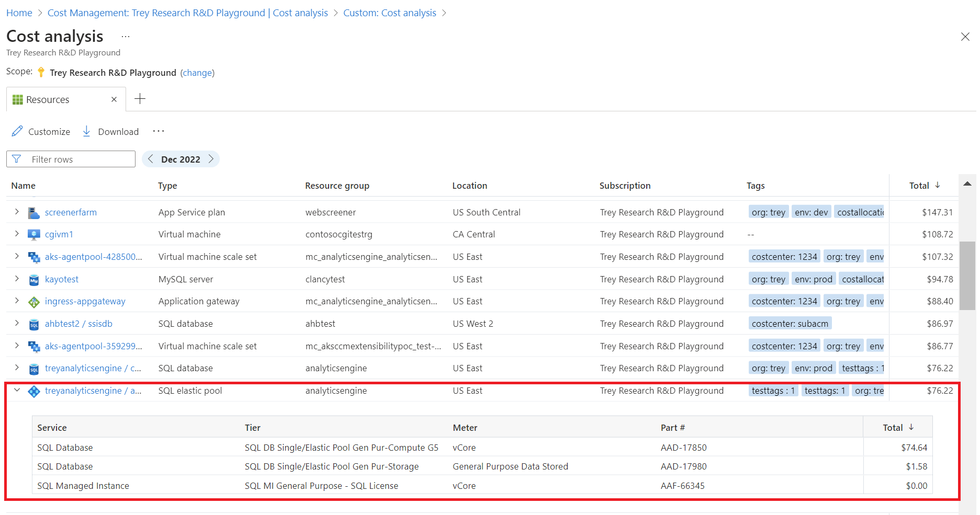Click the screenerfarm App Service plan icon
Image resolution: width=980 pixels, height=515 pixels.
[x=34, y=213]
